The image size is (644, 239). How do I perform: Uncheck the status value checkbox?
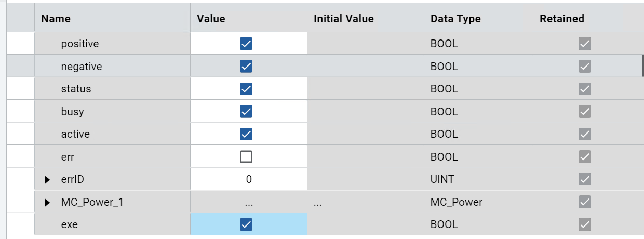[x=246, y=89]
